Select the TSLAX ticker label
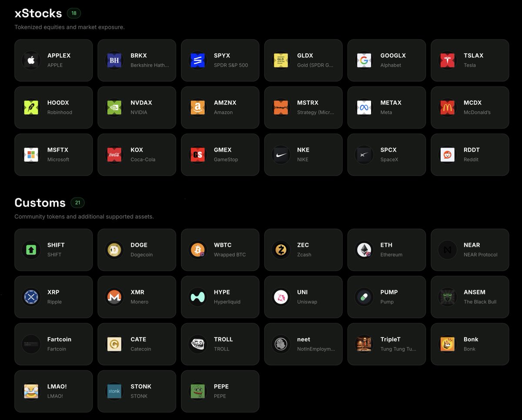The image size is (522, 420). 473,56
